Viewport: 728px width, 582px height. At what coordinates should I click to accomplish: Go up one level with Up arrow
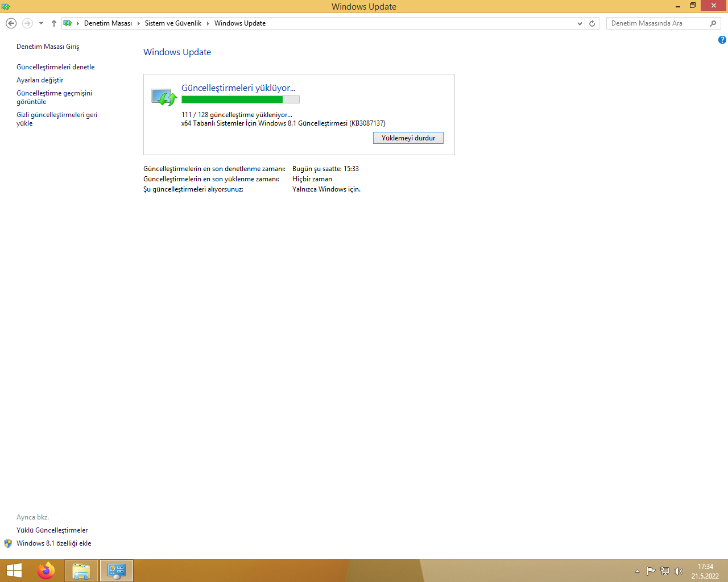[x=54, y=23]
